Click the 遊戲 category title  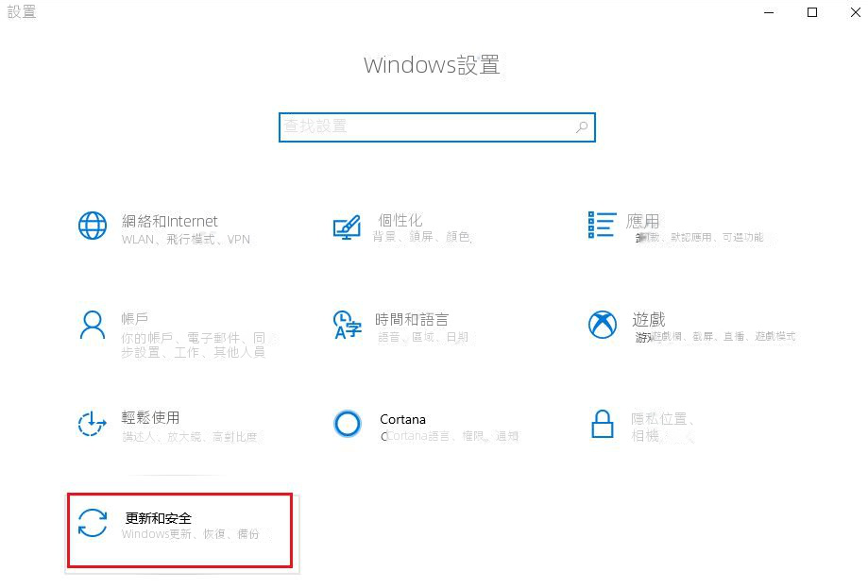(x=648, y=319)
